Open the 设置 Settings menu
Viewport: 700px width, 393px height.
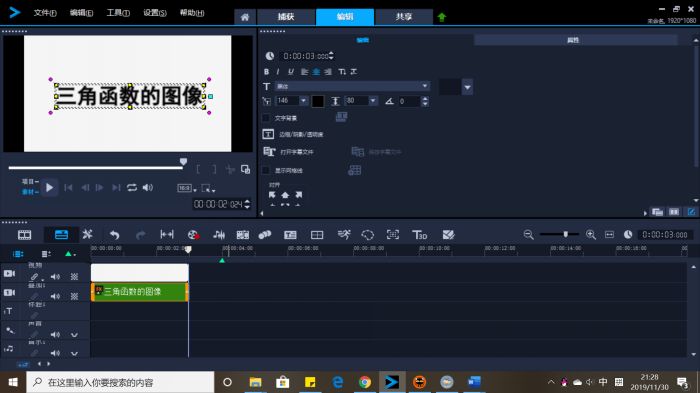154,13
